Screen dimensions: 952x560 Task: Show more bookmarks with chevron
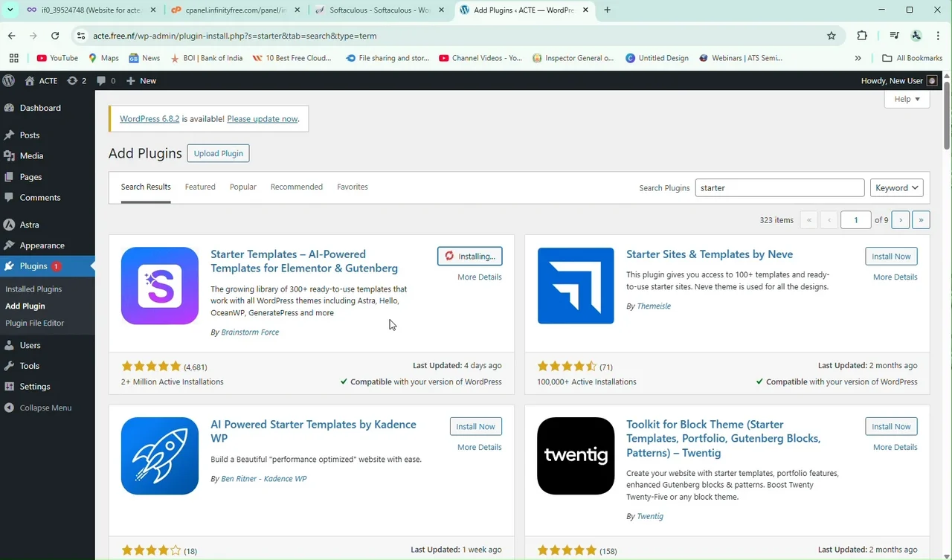click(858, 58)
